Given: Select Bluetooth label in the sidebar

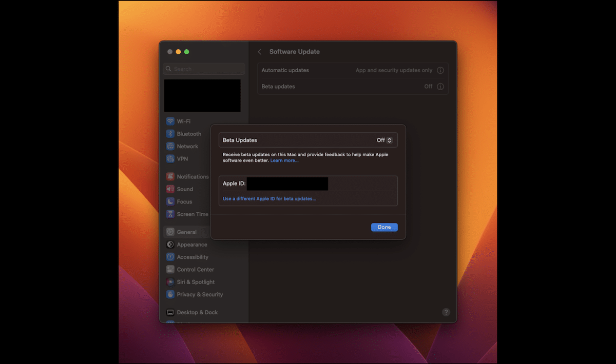Looking at the screenshot, I should (189, 134).
